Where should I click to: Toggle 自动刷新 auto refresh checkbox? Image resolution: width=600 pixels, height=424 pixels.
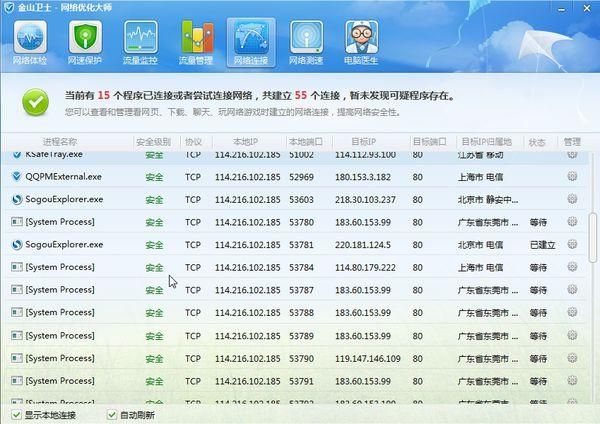(112, 415)
